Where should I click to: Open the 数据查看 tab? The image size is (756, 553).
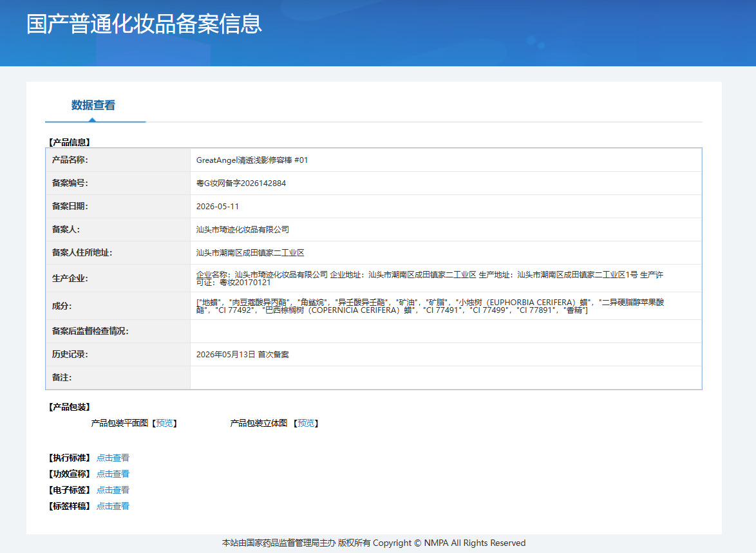[x=93, y=105]
